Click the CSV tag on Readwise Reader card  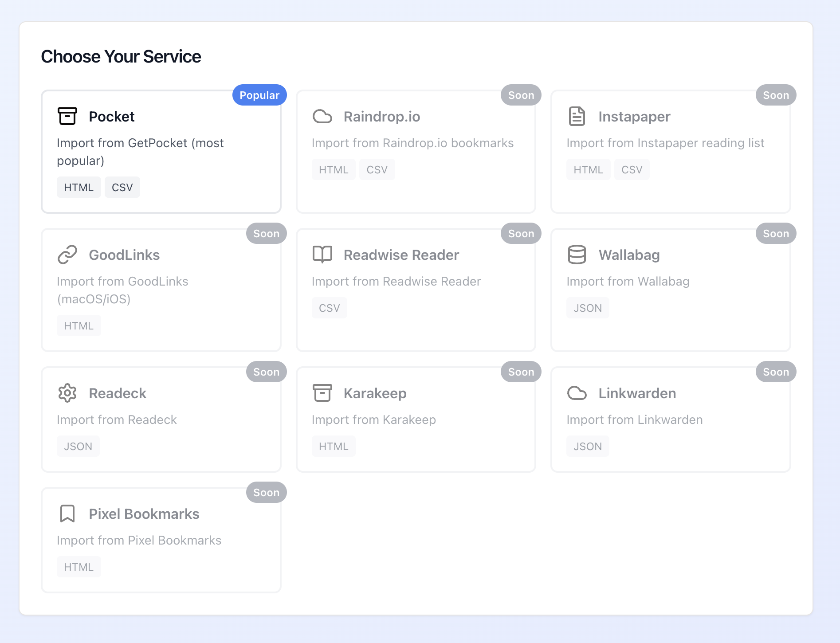tap(330, 308)
